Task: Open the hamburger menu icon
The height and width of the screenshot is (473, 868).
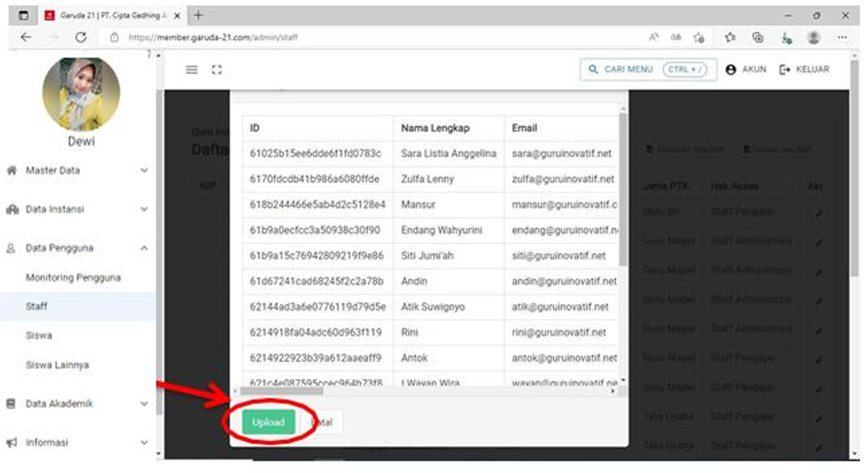Action: coord(191,70)
